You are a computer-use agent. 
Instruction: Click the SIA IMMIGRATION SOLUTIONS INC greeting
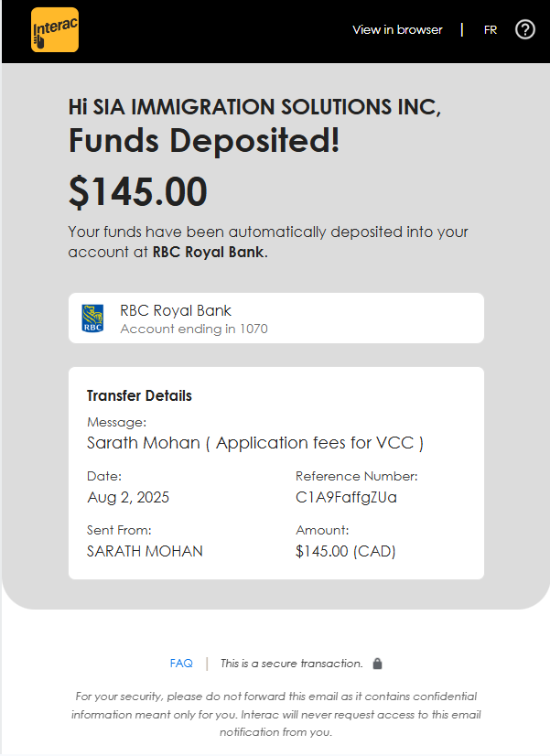(254, 106)
